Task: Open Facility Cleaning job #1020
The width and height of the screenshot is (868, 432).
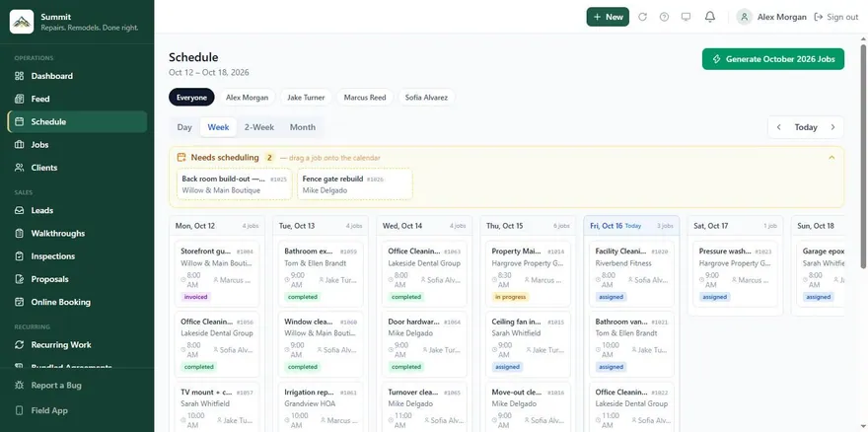Action: click(x=631, y=273)
